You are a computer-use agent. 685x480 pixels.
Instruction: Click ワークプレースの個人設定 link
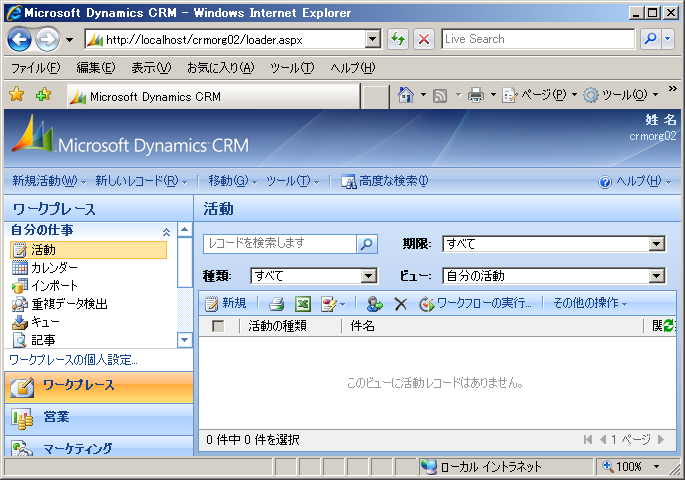pos(73,360)
